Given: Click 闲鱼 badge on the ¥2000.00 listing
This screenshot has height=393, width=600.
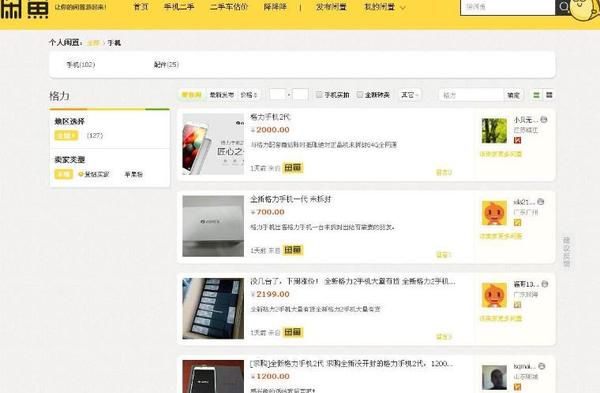Looking at the screenshot, I should (x=293, y=168).
